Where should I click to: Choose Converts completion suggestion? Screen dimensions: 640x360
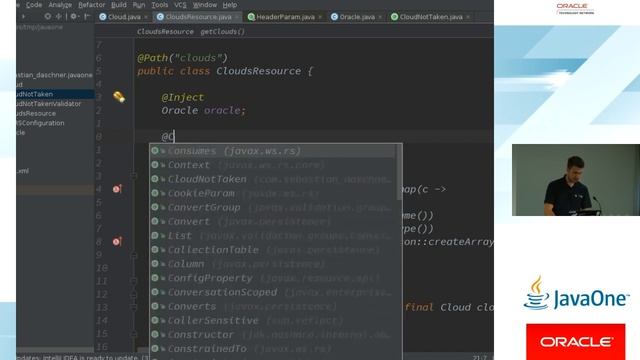point(273,307)
